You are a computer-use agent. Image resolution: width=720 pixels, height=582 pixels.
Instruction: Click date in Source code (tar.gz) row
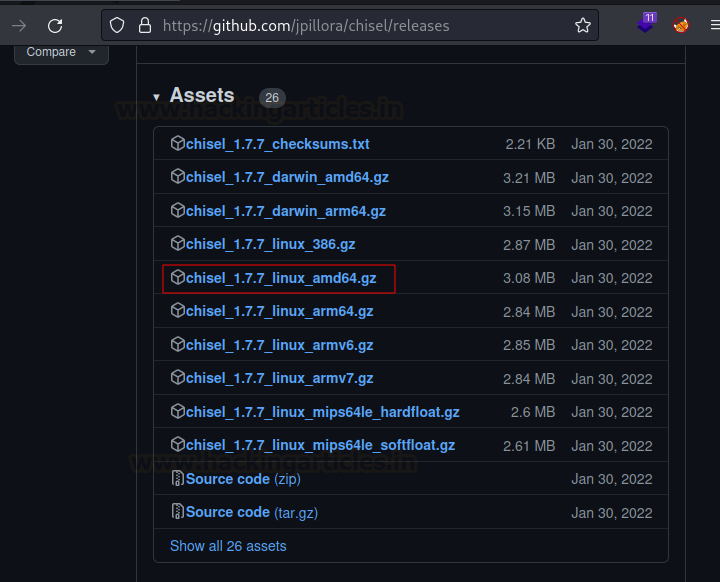click(612, 513)
